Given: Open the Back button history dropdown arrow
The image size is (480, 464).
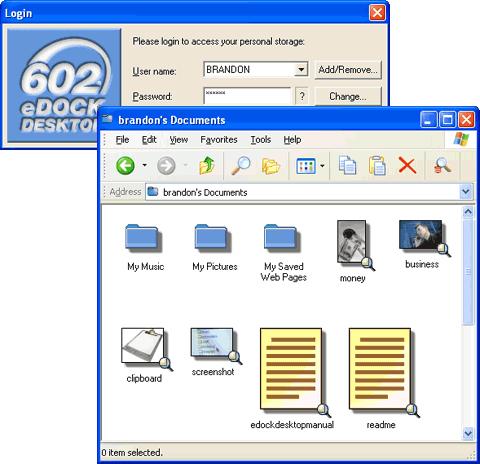Looking at the screenshot, I should [144, 165].
